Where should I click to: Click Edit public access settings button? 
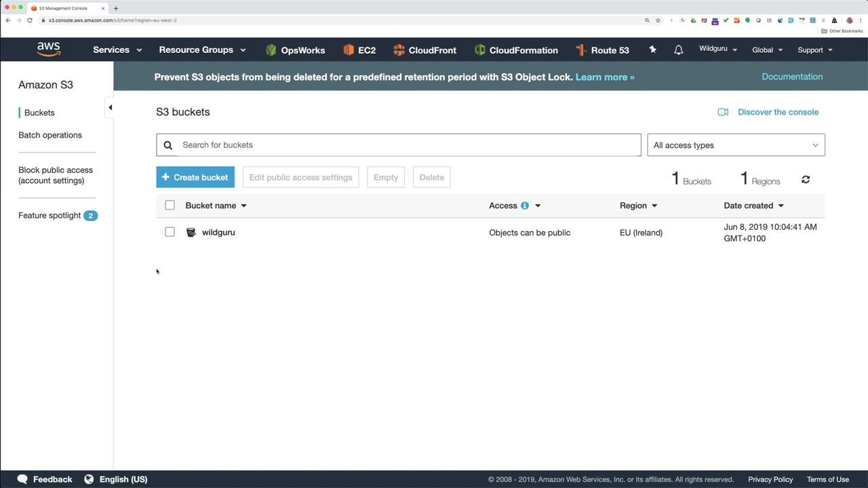point(300,178)
